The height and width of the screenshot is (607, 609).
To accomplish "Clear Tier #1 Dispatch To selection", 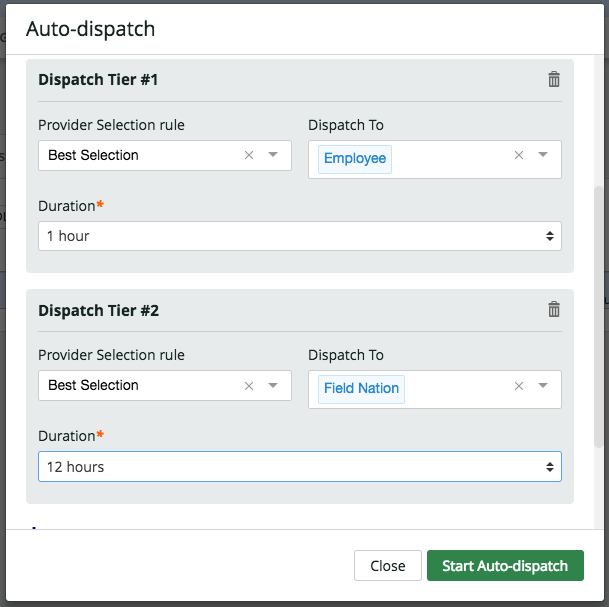I will pos(519,155).
